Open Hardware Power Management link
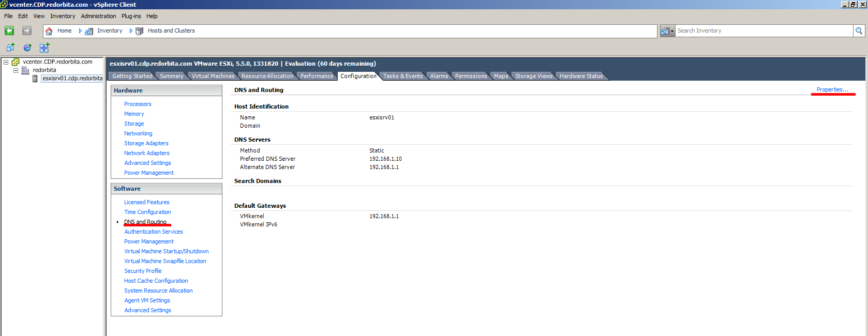This screenshot has width=868, height=336. coord(149,173)
